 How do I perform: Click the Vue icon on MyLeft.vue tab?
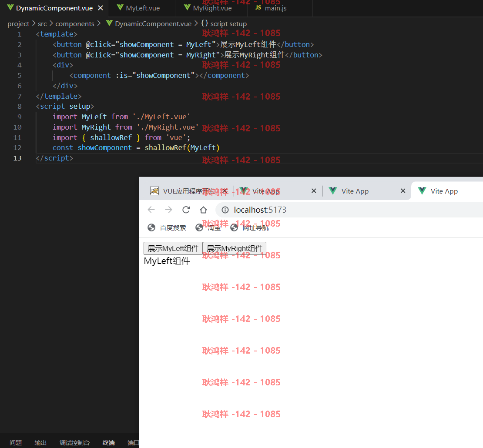[120, 7]
